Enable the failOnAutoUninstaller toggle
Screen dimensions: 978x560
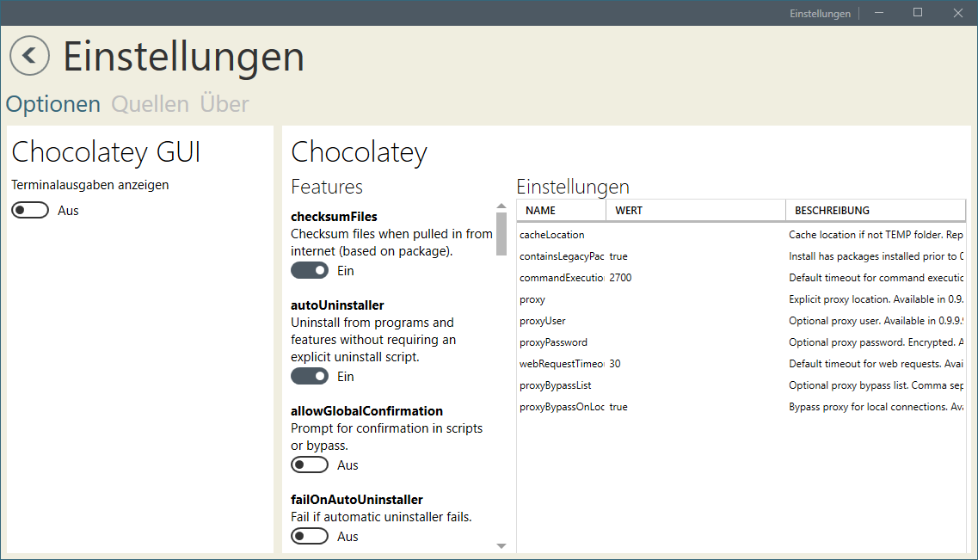(310, 536)
